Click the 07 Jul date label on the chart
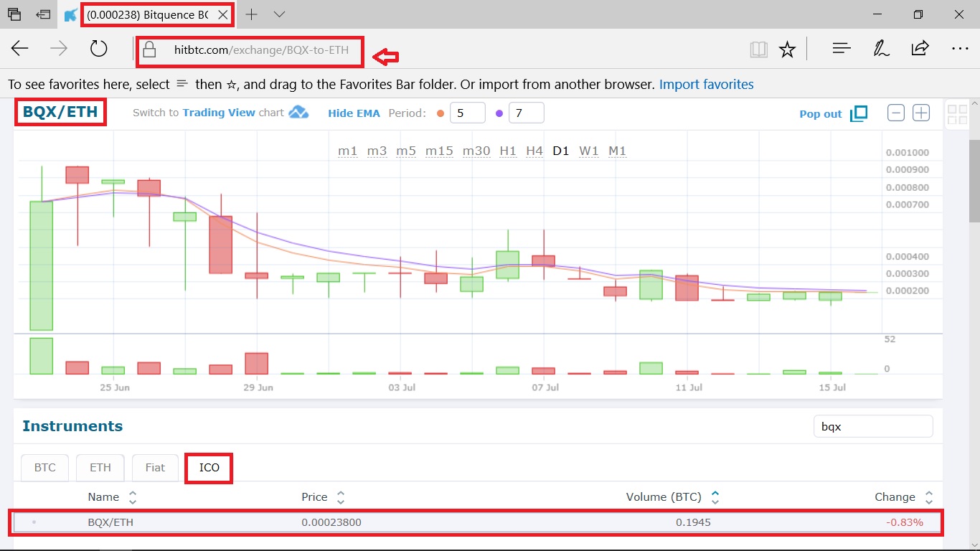 coord(545,387)
